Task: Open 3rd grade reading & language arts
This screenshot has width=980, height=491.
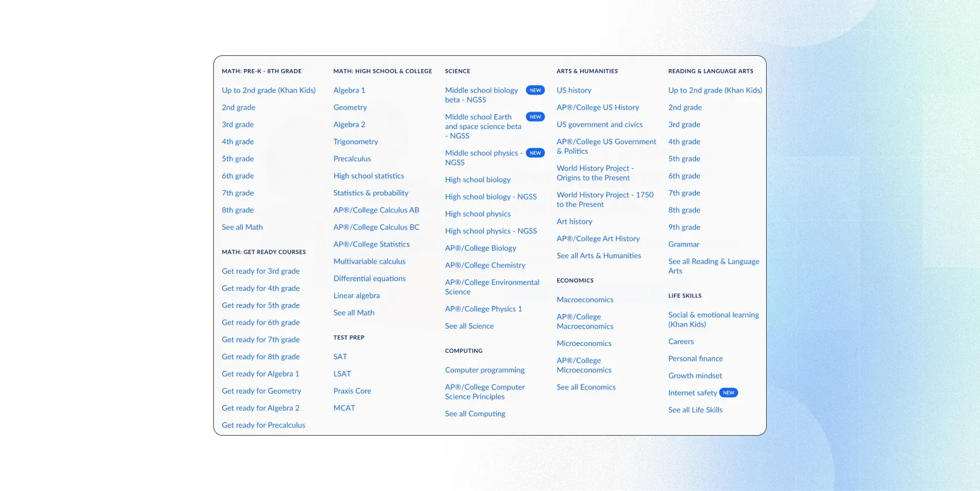Action: (684, 125)
